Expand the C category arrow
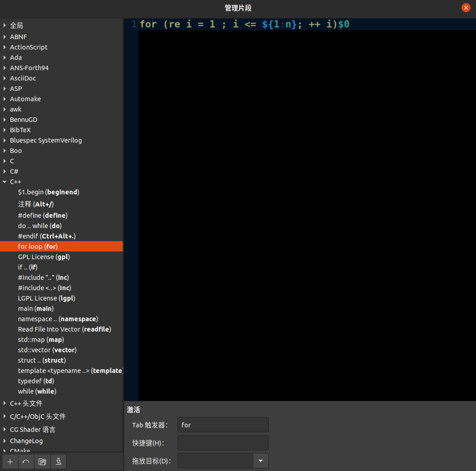 tap(4, 161)
